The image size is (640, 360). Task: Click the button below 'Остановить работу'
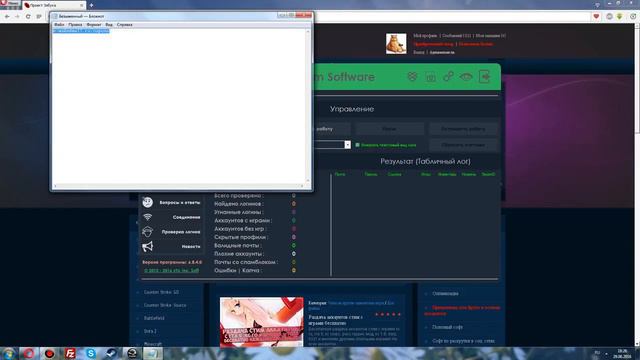(x=463, y=145)
